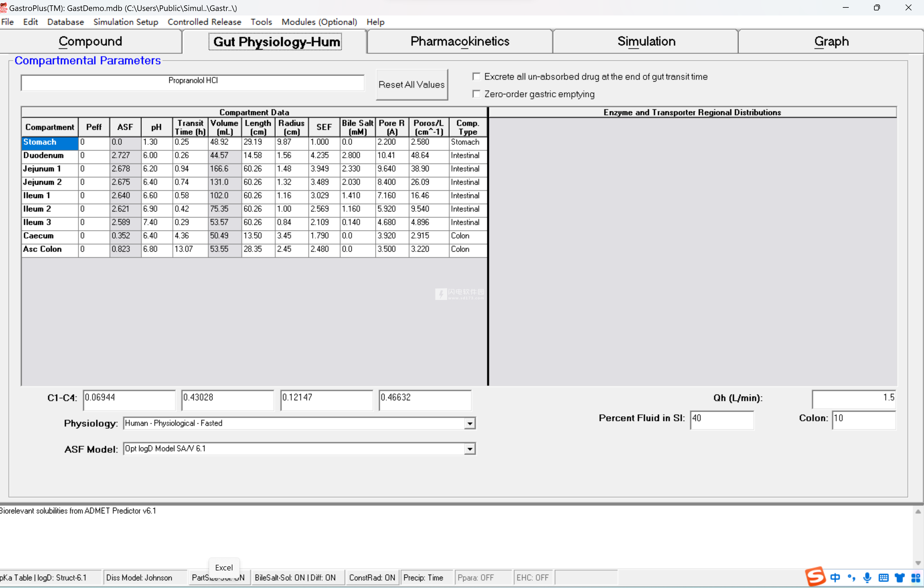This screenshot has height=588, width=924.
Task: Click the Diss Model: Johnson status panel
Action: [145, 578]
